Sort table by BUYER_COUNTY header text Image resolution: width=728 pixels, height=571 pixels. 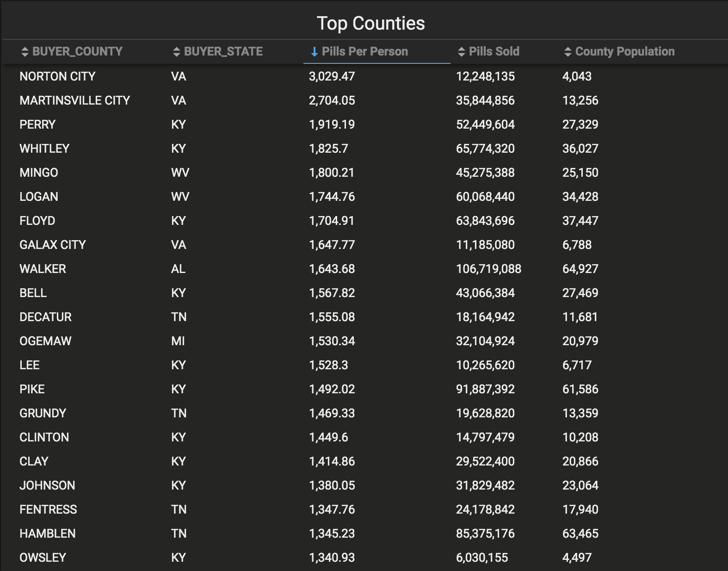77,51
